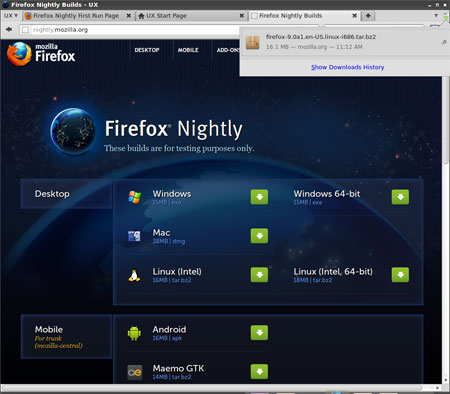Go back using the back arrow

pyautogui.click(x=9, y=30)
